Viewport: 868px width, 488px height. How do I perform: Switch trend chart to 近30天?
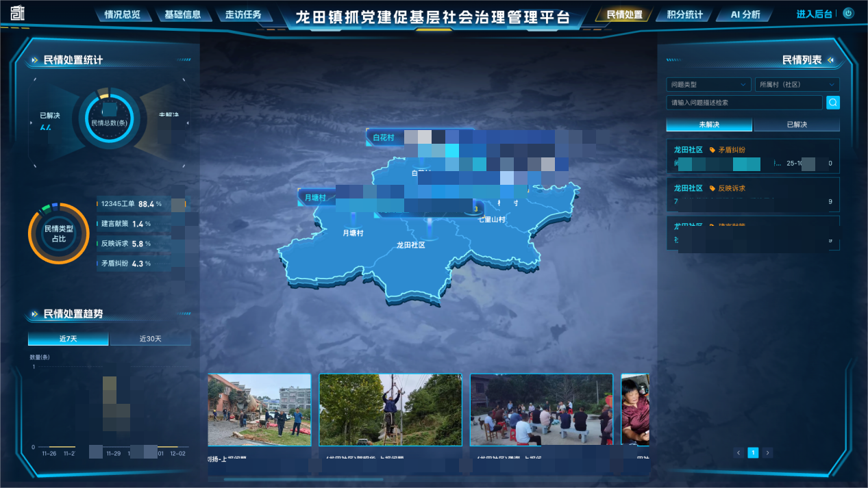coord(150,339)
